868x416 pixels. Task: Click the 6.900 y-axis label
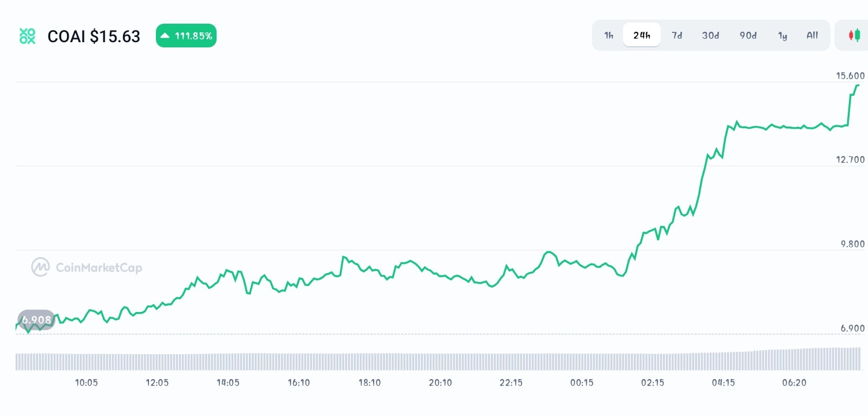(852, 328)
